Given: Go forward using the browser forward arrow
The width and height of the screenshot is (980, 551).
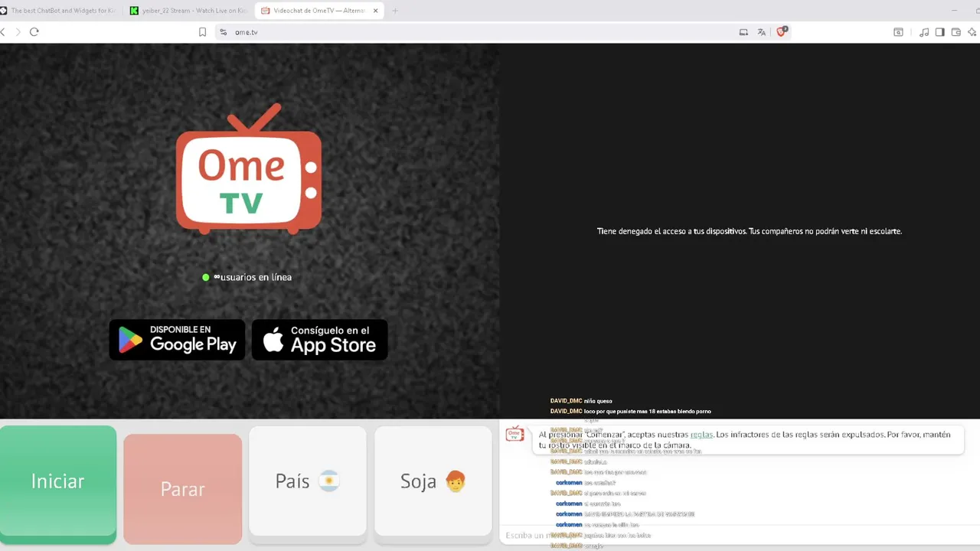Looking at the screenshot, I should tap(18, 32).
